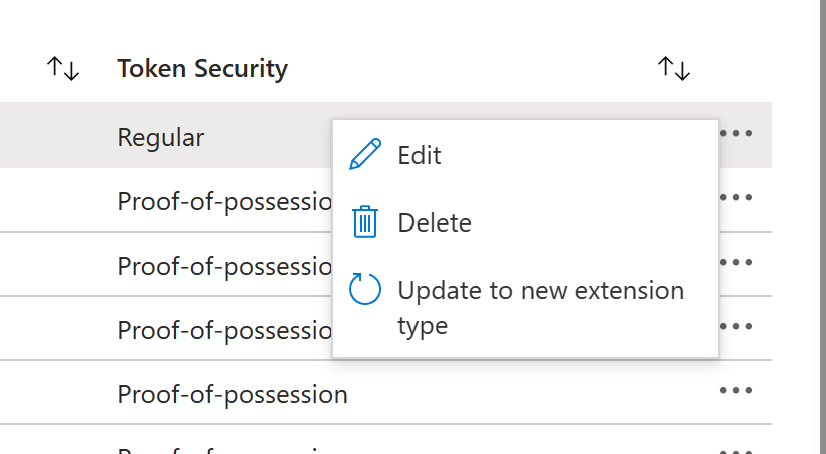
Task: Click the circular arrow update icon
Action: 365,290
